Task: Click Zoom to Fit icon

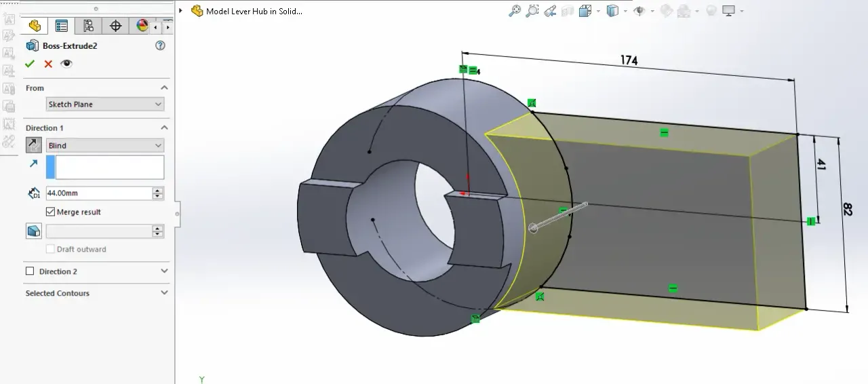Action: pyautogui.click(x=515, y=10)
